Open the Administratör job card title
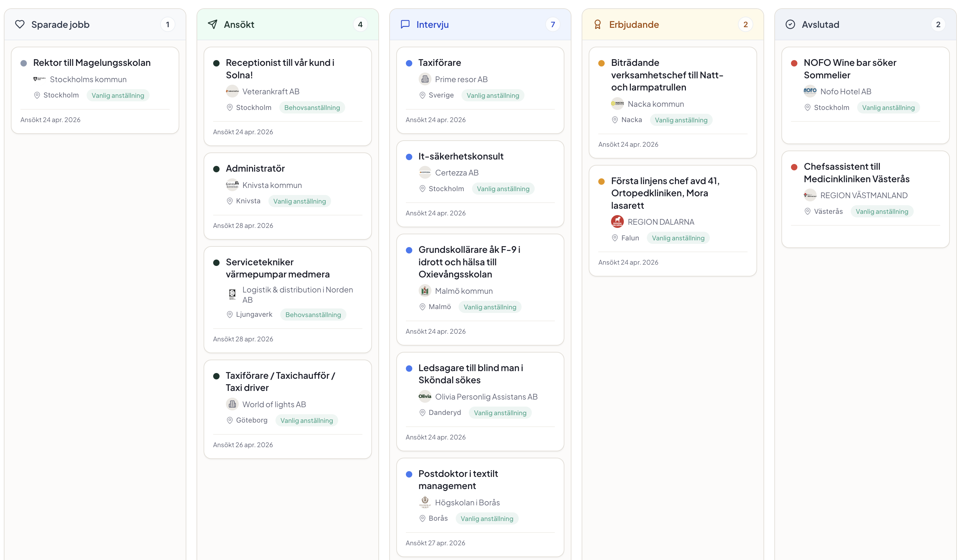Screen dimensions: 969x560 pyautogui.click(x=255, y=168)
